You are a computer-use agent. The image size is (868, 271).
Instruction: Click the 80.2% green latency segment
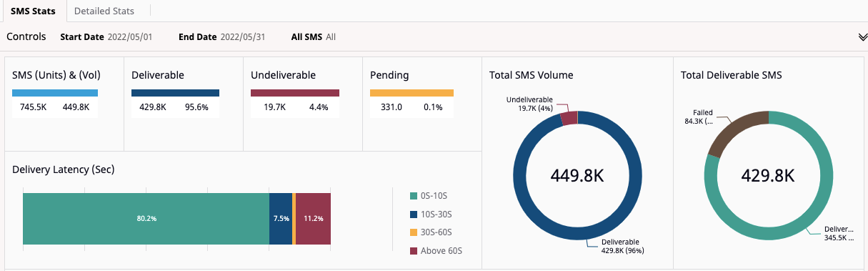(146, 219)
